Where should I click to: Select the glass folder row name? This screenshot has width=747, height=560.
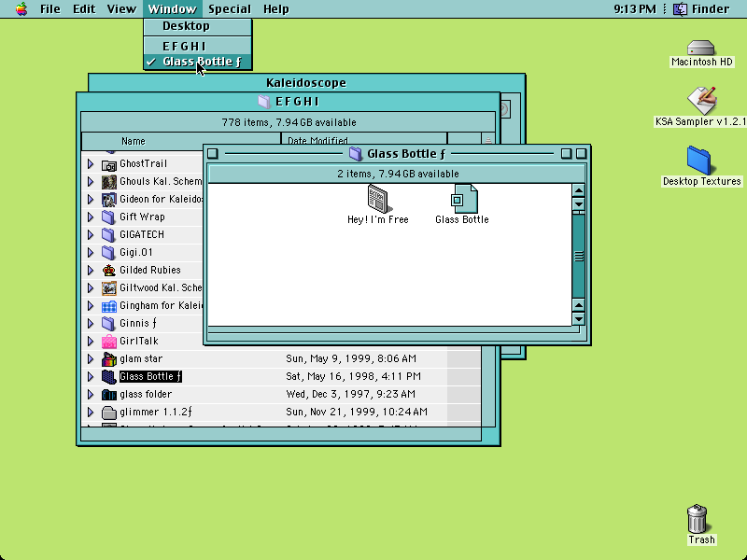[x=146, y=394]
